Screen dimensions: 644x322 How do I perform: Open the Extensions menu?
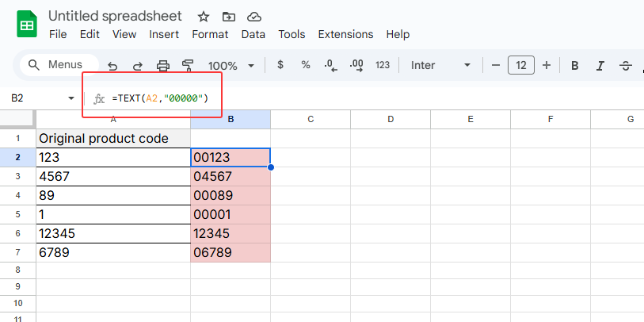coord(345,34)
